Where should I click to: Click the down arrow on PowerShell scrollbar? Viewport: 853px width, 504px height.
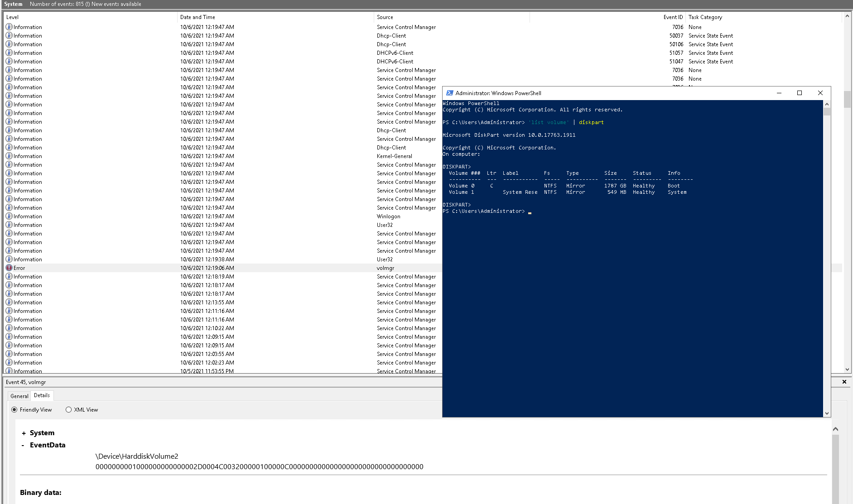pos(827,413)
